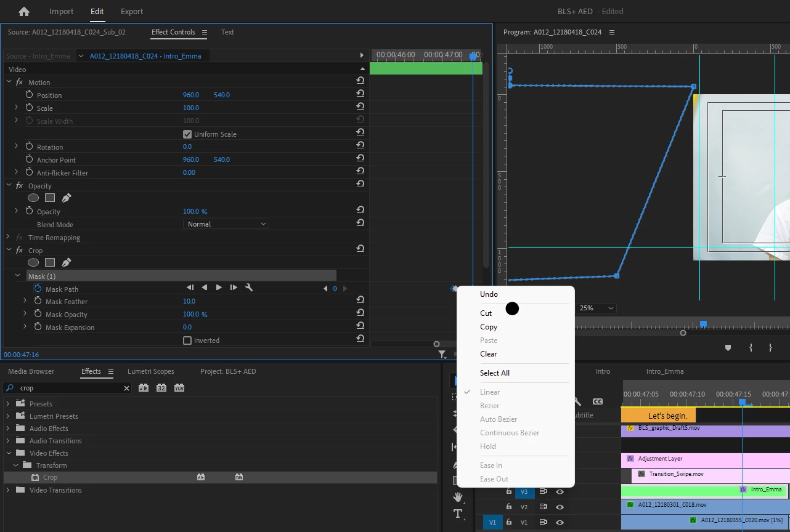
Task: Choose Undo in the context menu
Action: coord(489,294)
